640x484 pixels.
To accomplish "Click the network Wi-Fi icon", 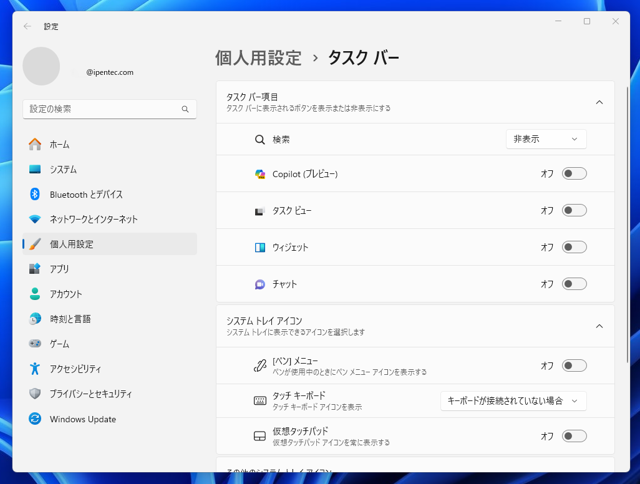I will coord(35,219).
